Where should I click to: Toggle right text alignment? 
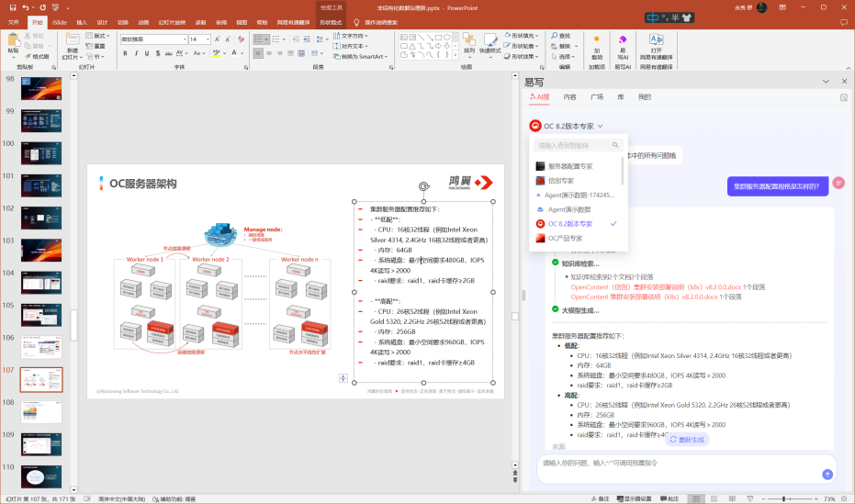click(280, 53)
